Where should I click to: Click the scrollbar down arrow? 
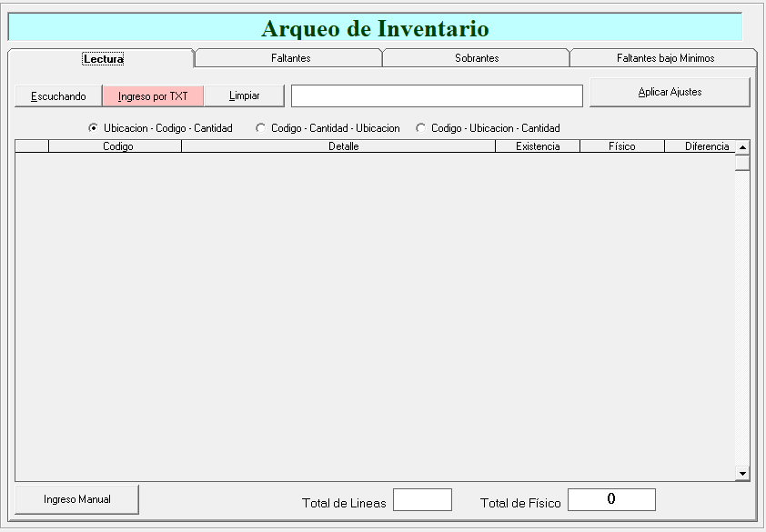pyautogui.click(x=742, y=474)
